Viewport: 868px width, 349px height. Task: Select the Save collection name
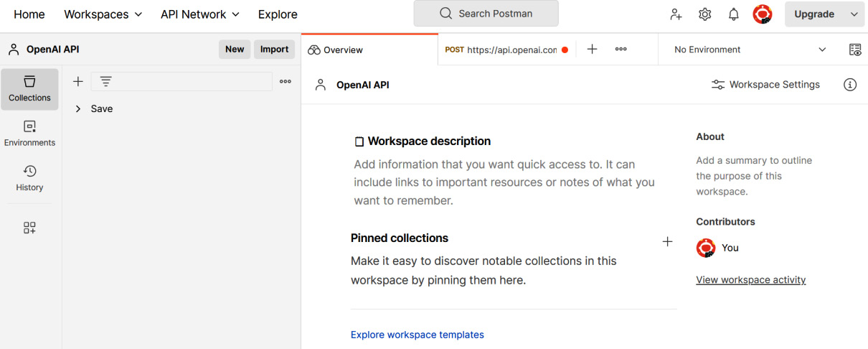tap(102, 109)
